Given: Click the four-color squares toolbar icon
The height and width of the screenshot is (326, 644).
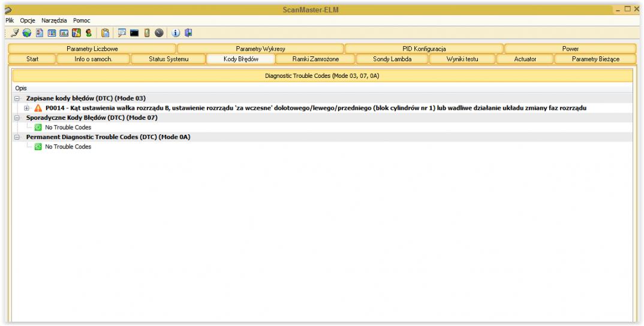Looking at the screenshot, I should coord(76,33).
